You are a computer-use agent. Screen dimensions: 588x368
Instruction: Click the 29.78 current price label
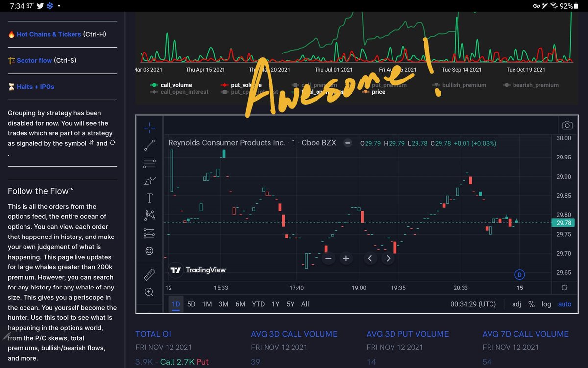(564, 223)
